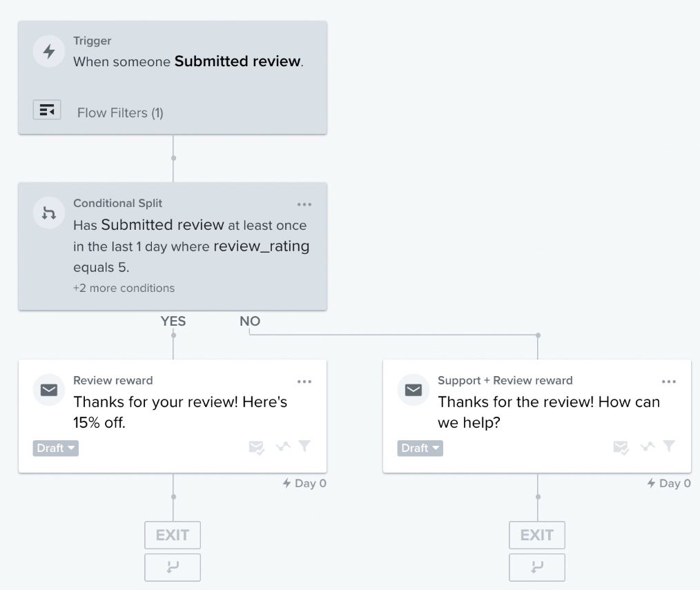
Task: Select the YES path label
Action: pos(173,321)
